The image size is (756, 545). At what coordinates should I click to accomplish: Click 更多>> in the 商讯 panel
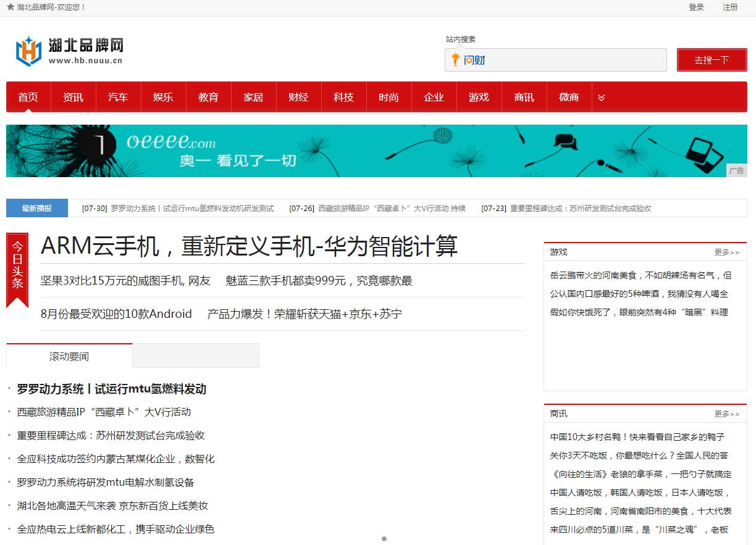(x=726, y=414)
